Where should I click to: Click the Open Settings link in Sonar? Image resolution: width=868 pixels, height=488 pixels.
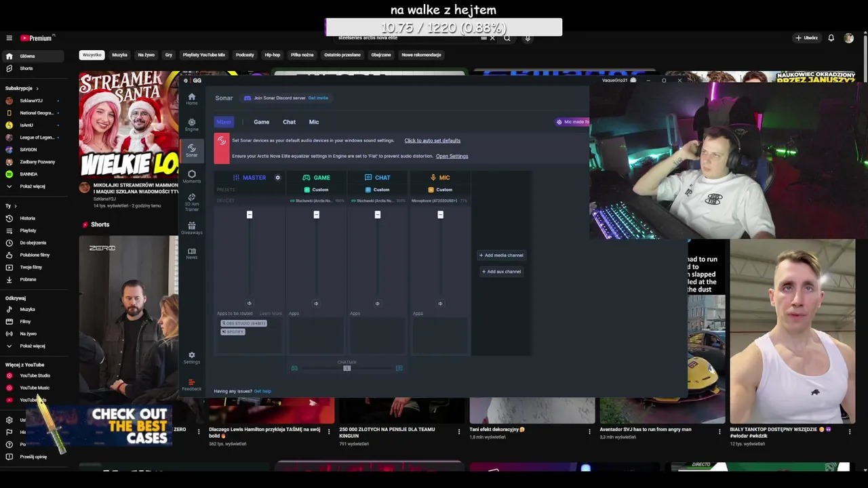point(452,156)
